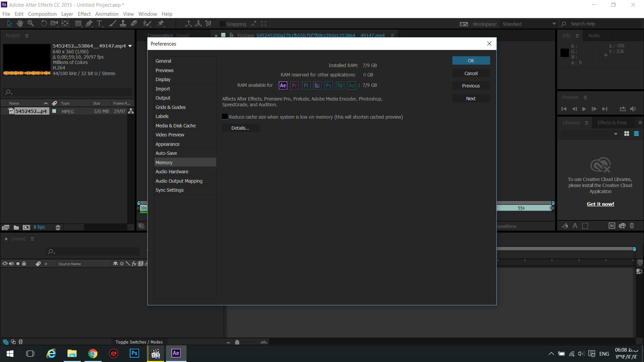Viewport: 644px width, 362px height.
Task: Open the Animation menu
Action: [107, 14]
